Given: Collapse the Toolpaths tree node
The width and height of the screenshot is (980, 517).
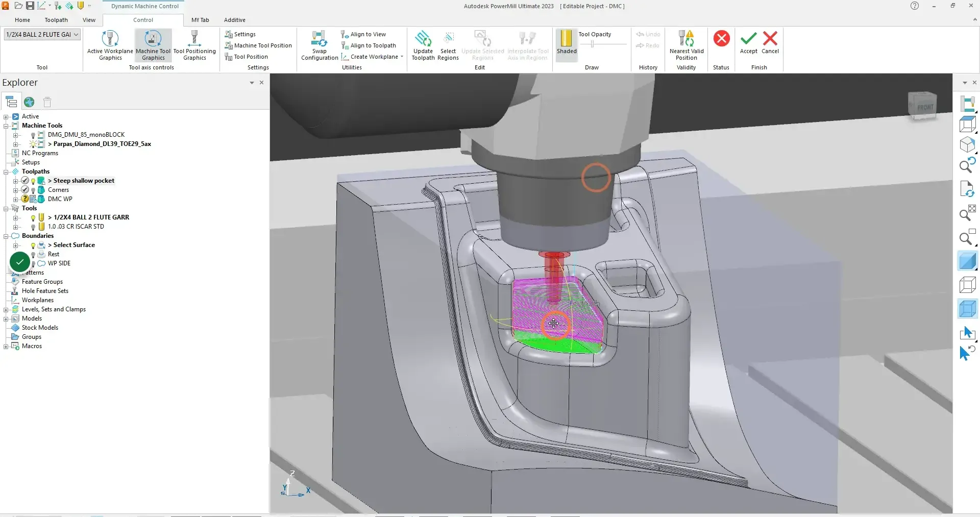Looking at the screenshot, I should tap(6, 171).
